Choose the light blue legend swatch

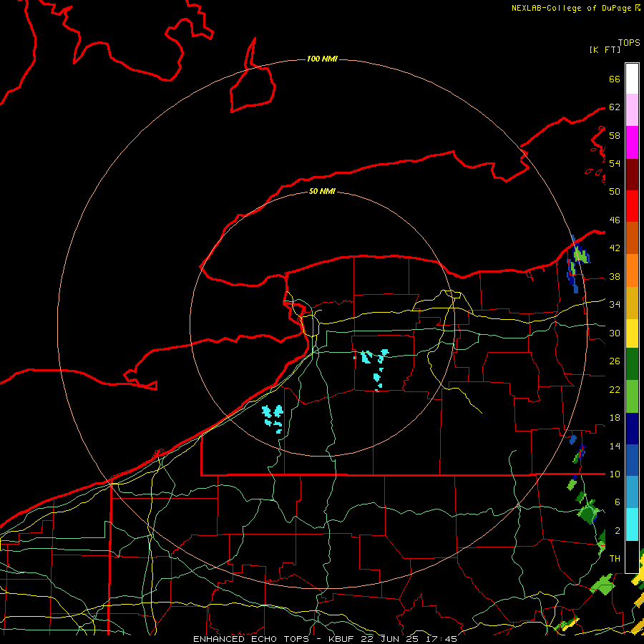632,492
